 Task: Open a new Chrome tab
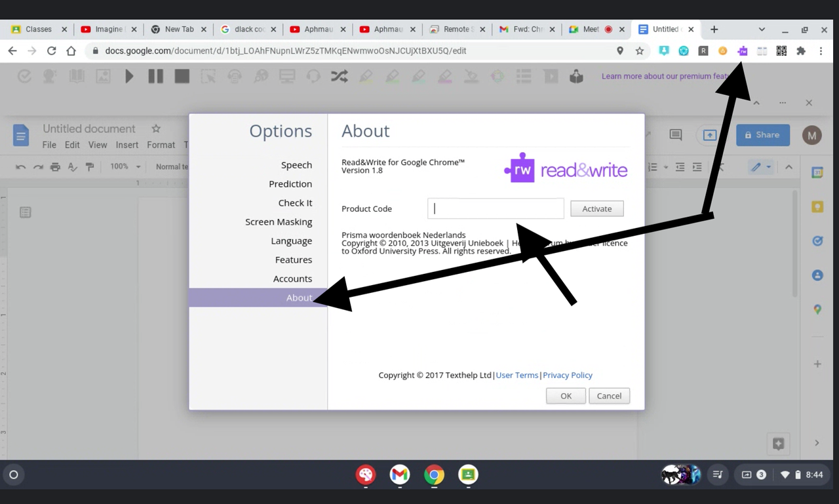pos(714,29)
